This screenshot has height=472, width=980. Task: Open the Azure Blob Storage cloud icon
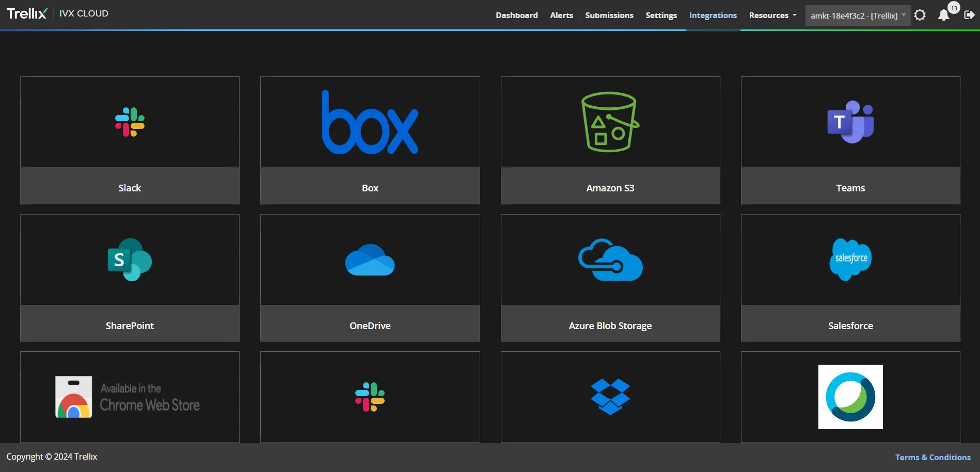(x=610, y=259)
